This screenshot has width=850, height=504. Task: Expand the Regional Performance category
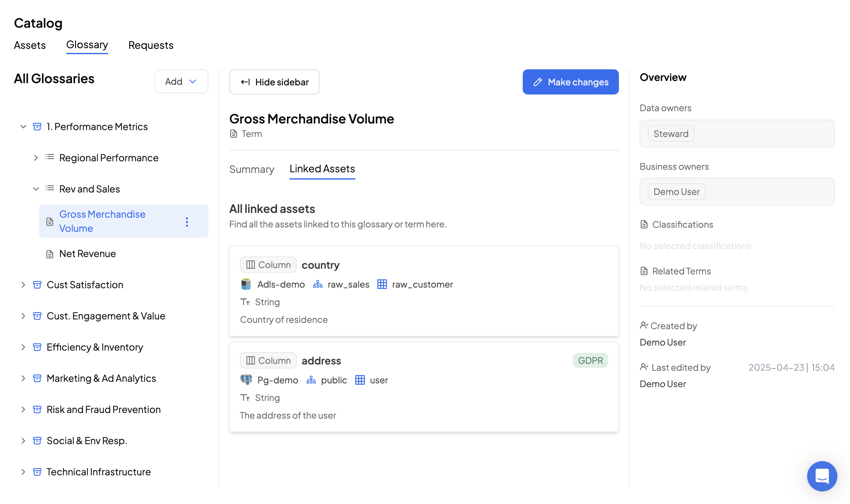tap(36, 157)
